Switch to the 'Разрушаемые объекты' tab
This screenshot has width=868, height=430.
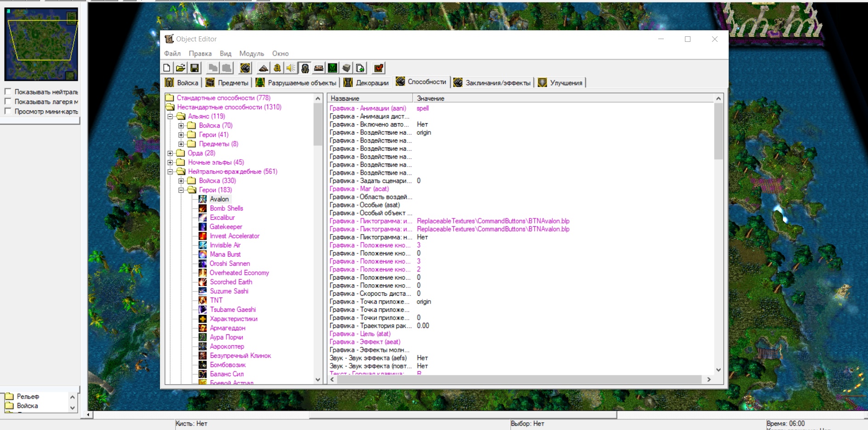tap(296, 83)
